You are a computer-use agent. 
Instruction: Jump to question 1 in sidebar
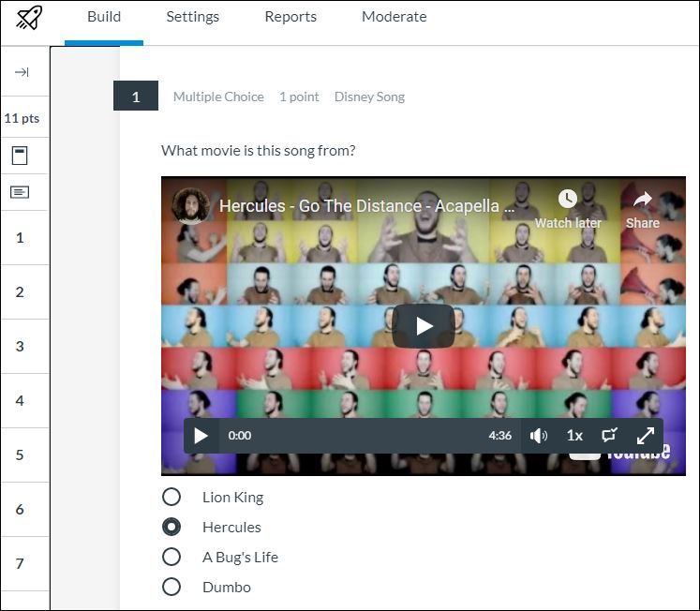[x=20, y=237]
